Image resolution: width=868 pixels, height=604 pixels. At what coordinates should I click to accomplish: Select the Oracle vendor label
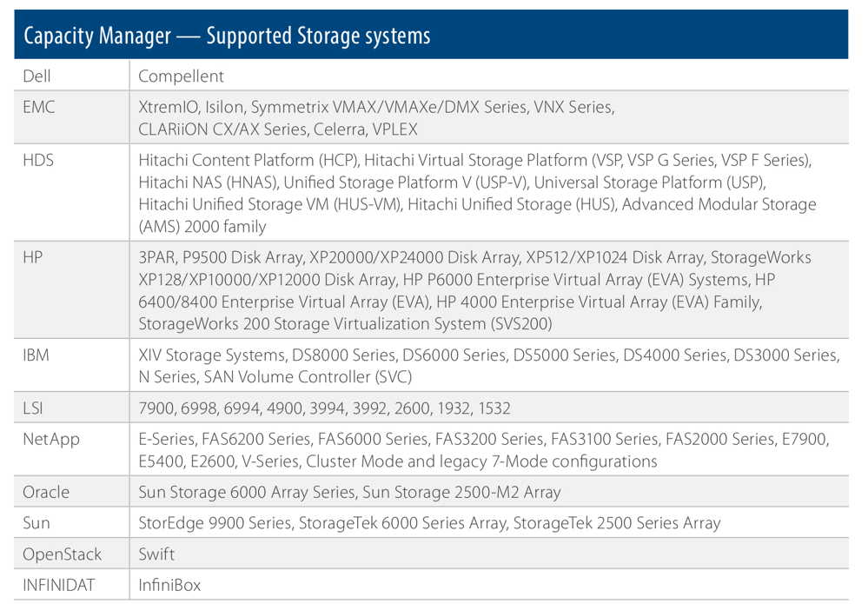coord(47,492)
